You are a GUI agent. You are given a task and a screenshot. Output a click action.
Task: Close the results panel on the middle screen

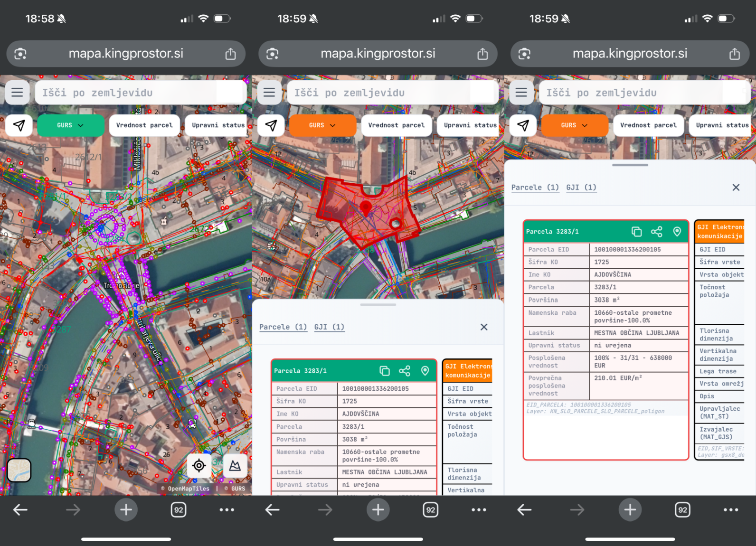pyautogui.click(x=484, y=327)
